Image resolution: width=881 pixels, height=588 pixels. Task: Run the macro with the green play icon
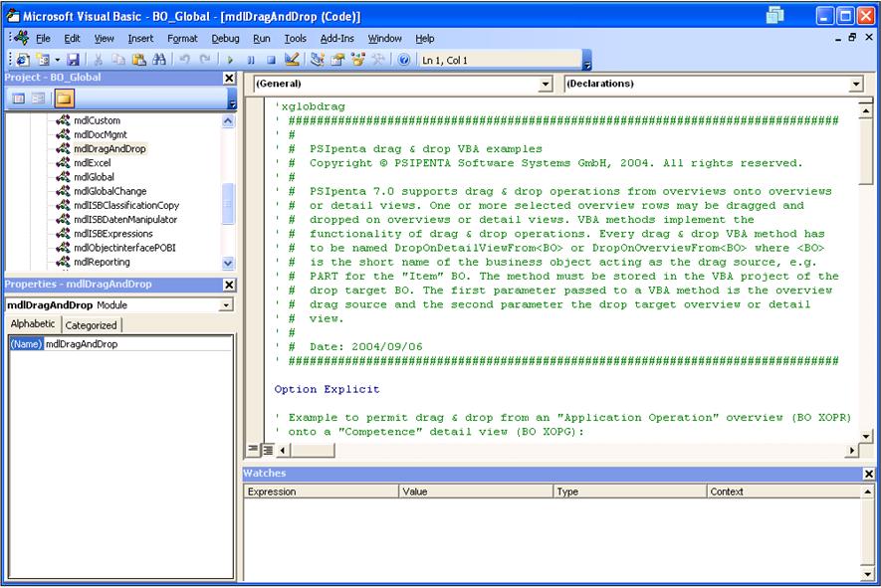[x=230, y=60]
